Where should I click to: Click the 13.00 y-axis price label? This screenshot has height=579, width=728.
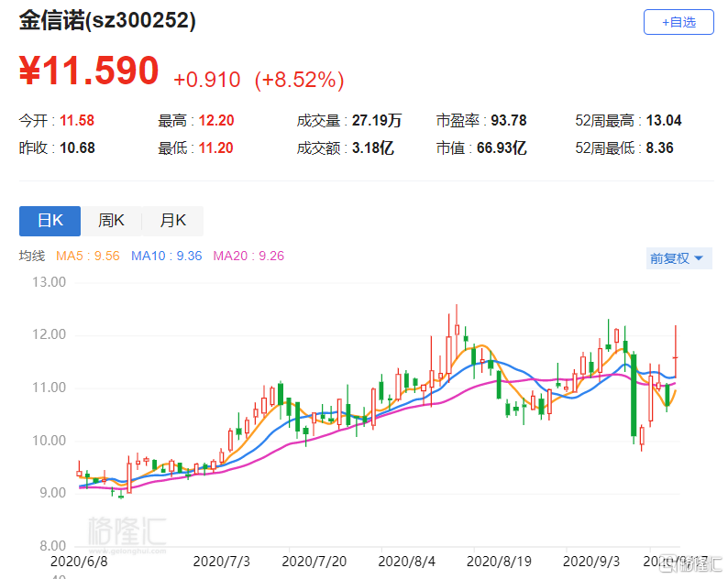tap(49, 282)
